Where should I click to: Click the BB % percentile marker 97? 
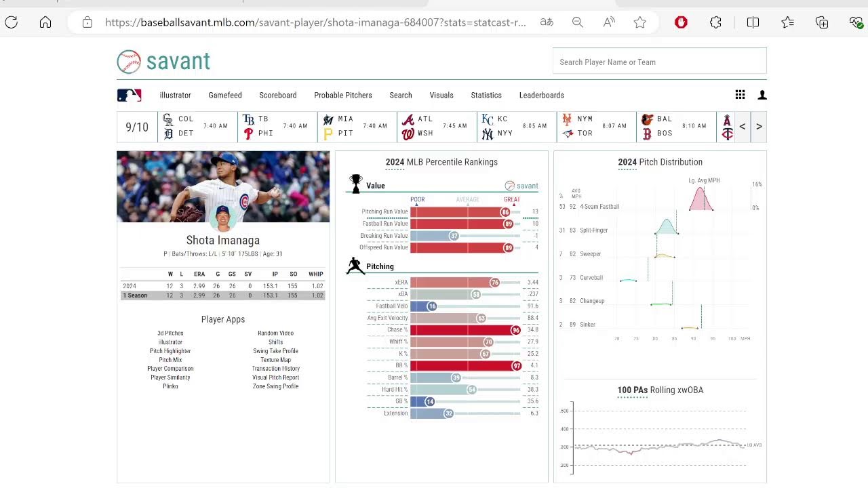(517, 366)
